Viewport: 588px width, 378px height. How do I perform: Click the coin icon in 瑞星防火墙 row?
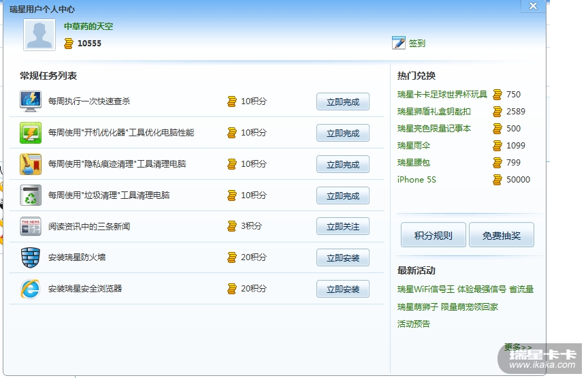[232, 257]
